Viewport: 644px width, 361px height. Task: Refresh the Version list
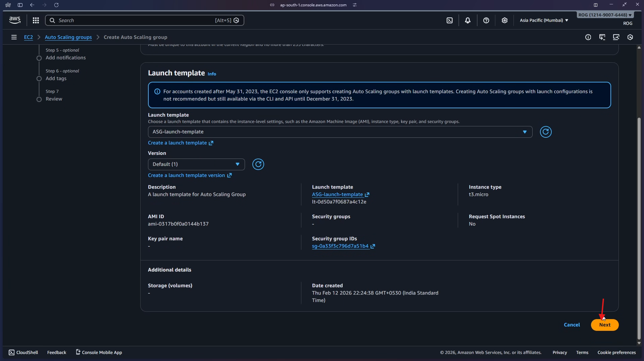pyautogui.click(x=258, y=164)
